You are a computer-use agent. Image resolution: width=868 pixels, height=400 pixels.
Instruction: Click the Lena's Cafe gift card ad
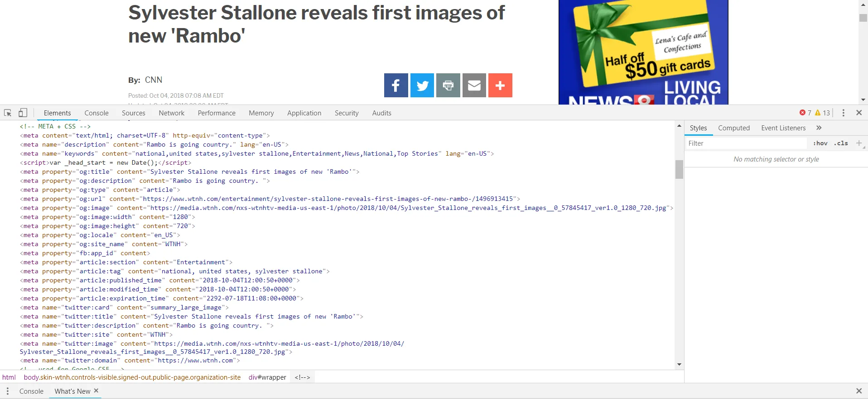coord(643,52)
